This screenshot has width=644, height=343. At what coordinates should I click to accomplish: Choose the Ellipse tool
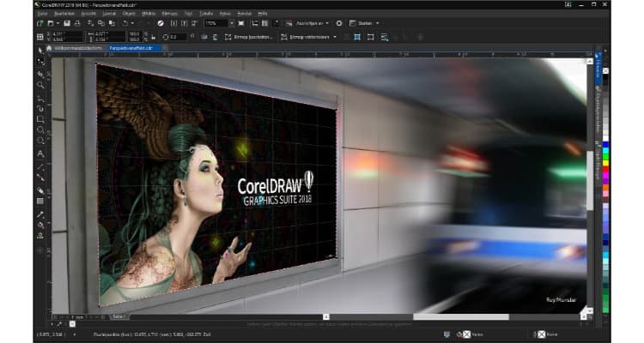40,129
